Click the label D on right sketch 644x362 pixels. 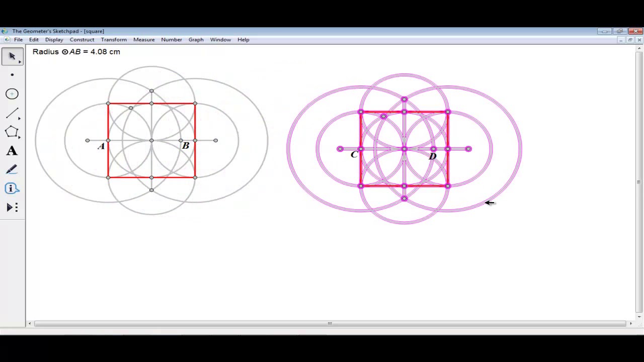click(433, 156)
